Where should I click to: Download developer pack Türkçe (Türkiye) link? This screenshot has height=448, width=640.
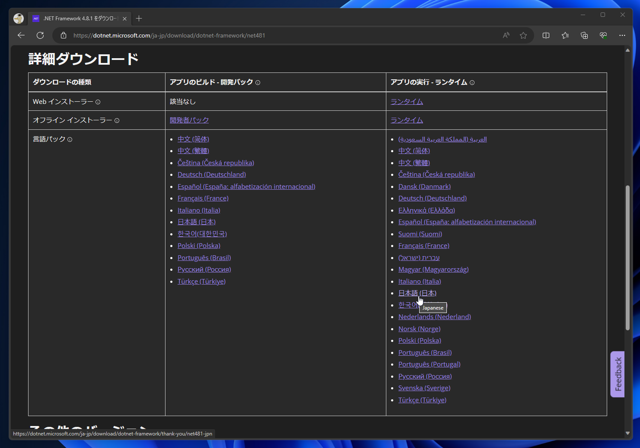pyautogui.click(x=202, y=282)
